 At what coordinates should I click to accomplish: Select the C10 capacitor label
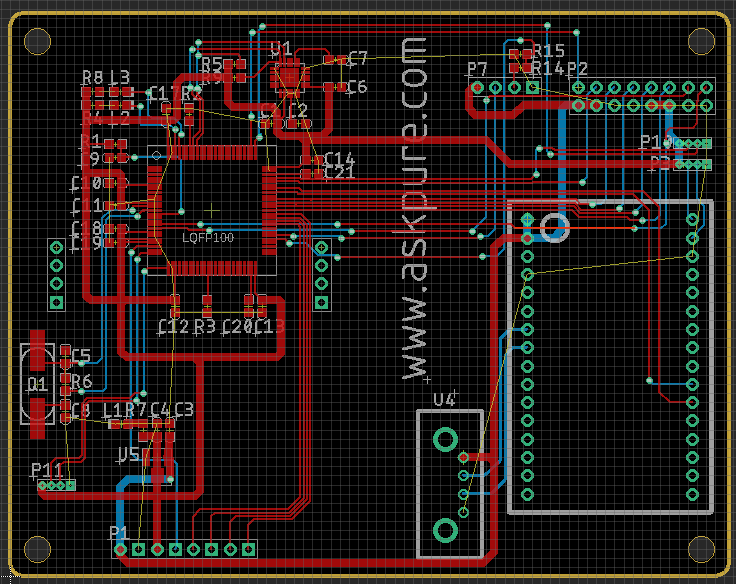point(86,184)
